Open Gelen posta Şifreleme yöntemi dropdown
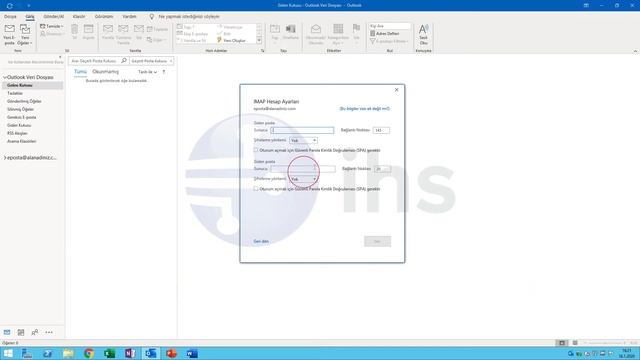Screen dimensions: 640x360 (x=303, y=140)
